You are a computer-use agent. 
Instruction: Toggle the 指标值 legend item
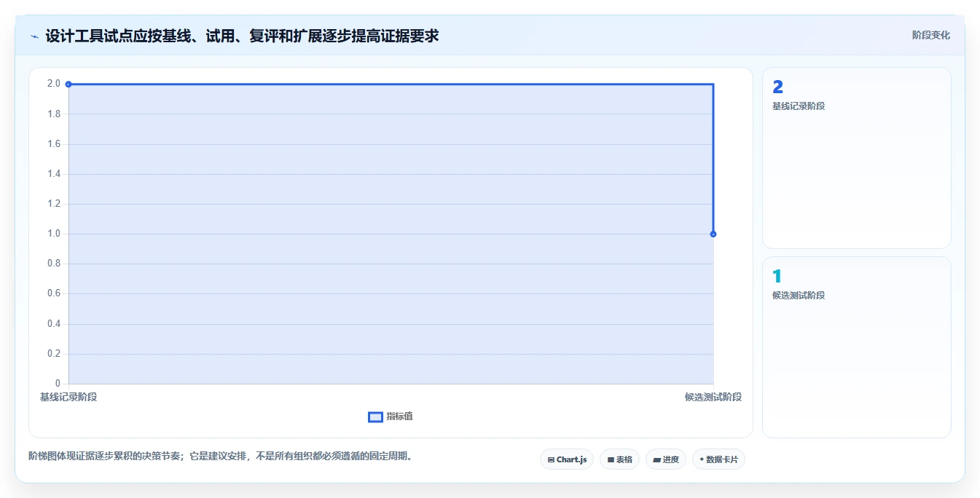click(391, 416)
